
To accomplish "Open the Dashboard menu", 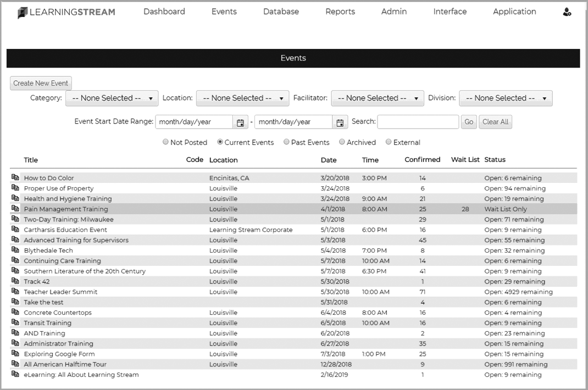I will tap(164, 12).
